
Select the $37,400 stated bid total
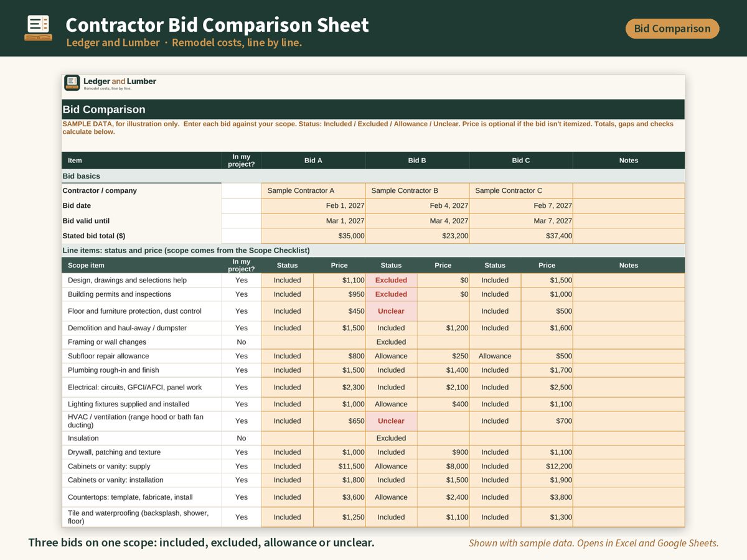521,236
